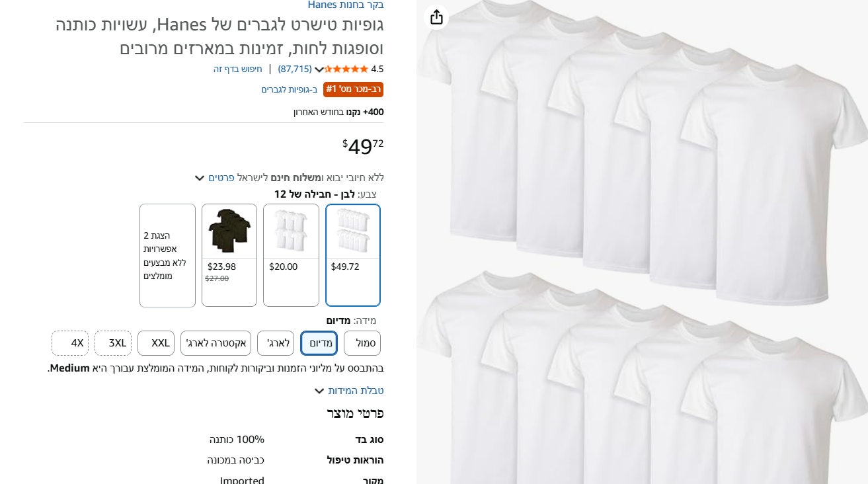The width and height of the screenshot is (868, 484).
Task: Expand shipping details chevron next to פרטים
Action: (x=200, y=178)
